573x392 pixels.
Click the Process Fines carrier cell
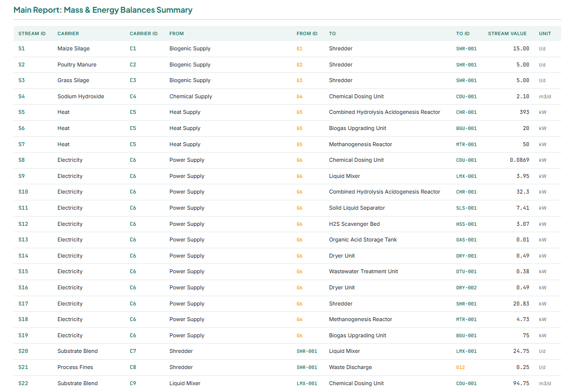coord(75,367)
